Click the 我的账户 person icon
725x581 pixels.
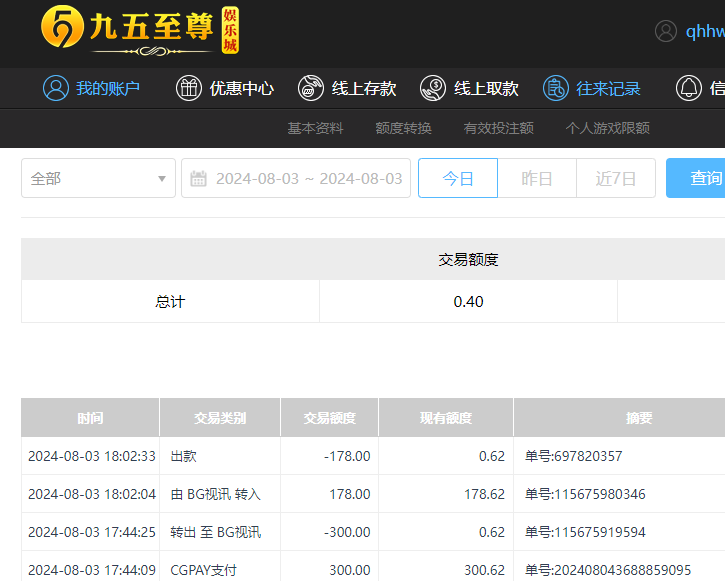pyautogui.click(x=56, y=88)
